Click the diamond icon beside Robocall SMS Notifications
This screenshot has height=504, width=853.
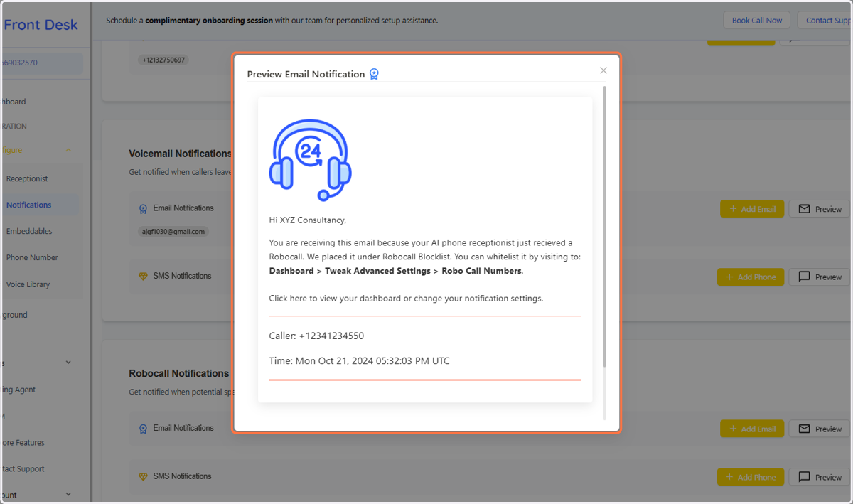pyautogui.click(x=143, y=476)
